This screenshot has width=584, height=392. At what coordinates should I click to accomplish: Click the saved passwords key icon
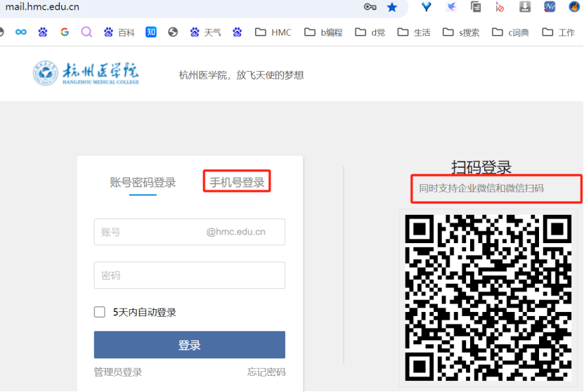tap(370, 7)
